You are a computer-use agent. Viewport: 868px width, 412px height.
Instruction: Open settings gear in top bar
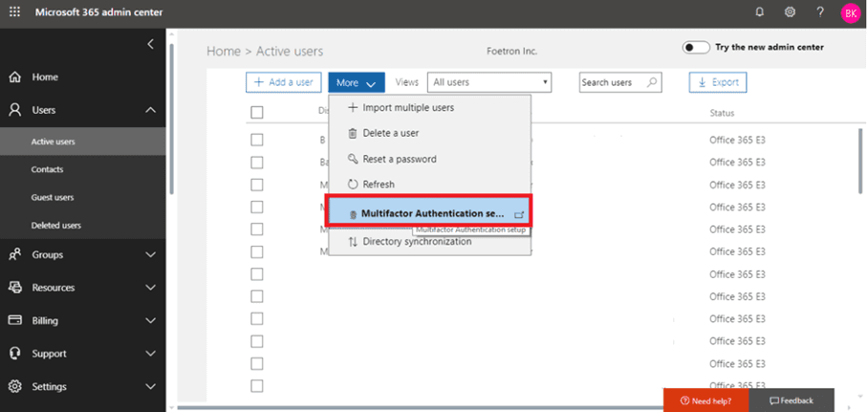click(790, 11)
